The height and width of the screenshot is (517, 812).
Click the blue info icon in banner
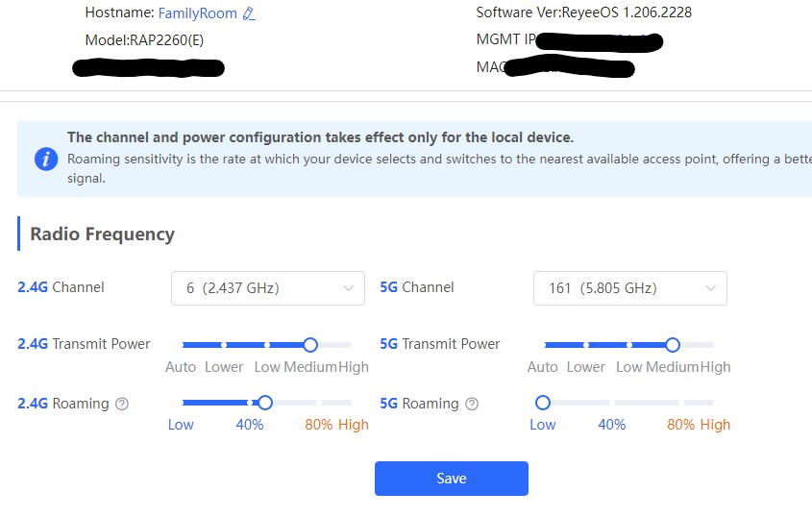tap(46, 159)
